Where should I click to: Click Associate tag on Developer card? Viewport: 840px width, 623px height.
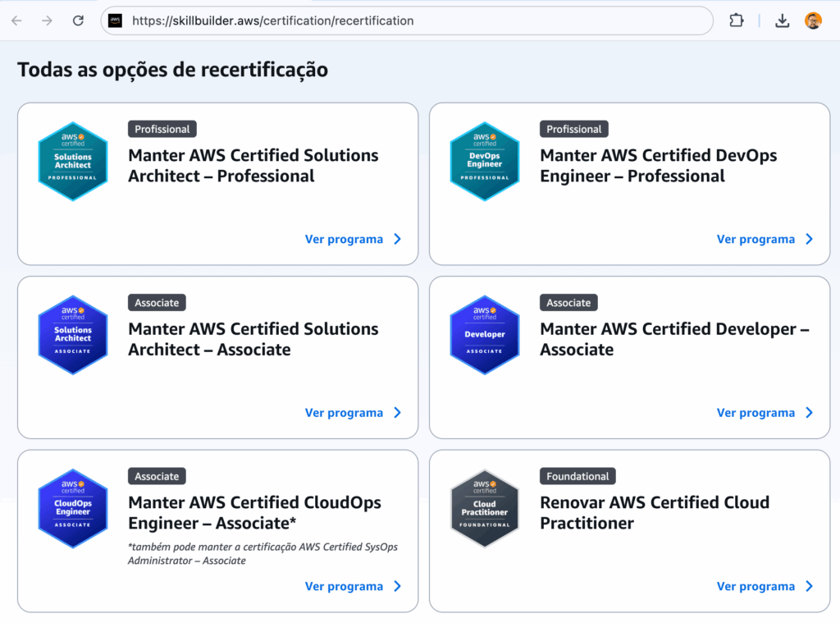tap(568, 303)
